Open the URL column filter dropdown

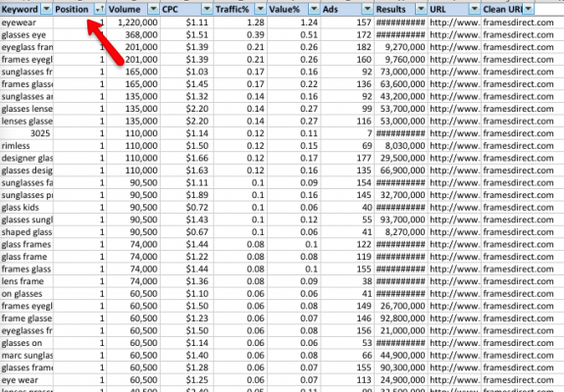click(475, 10)
